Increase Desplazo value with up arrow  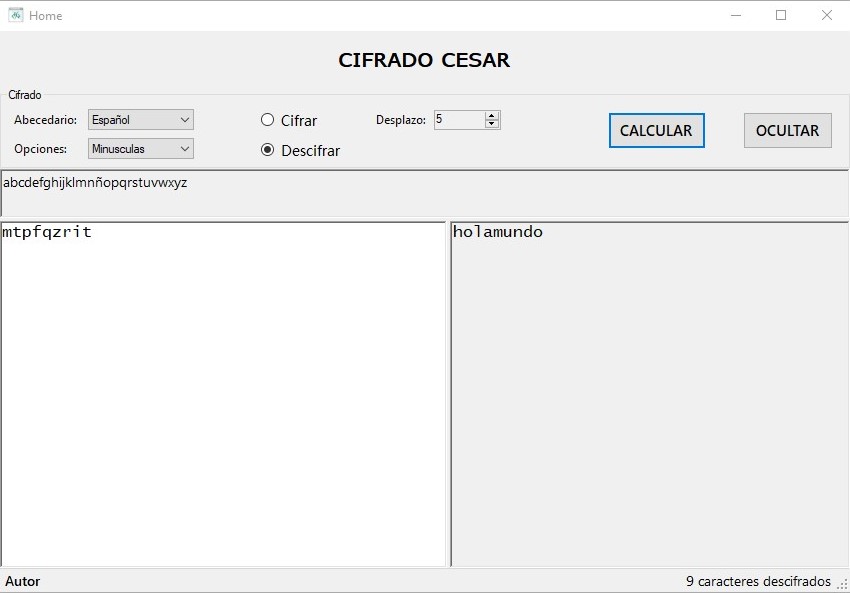492,115
